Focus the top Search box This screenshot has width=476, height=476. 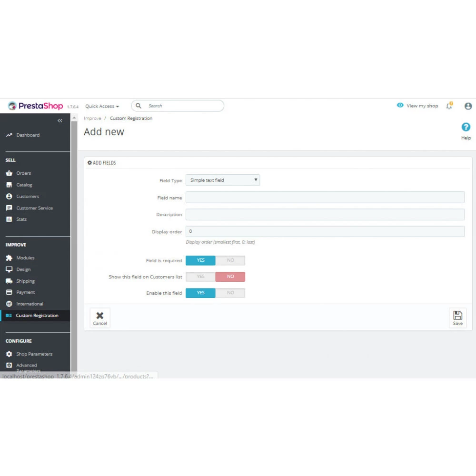[178, 106]
